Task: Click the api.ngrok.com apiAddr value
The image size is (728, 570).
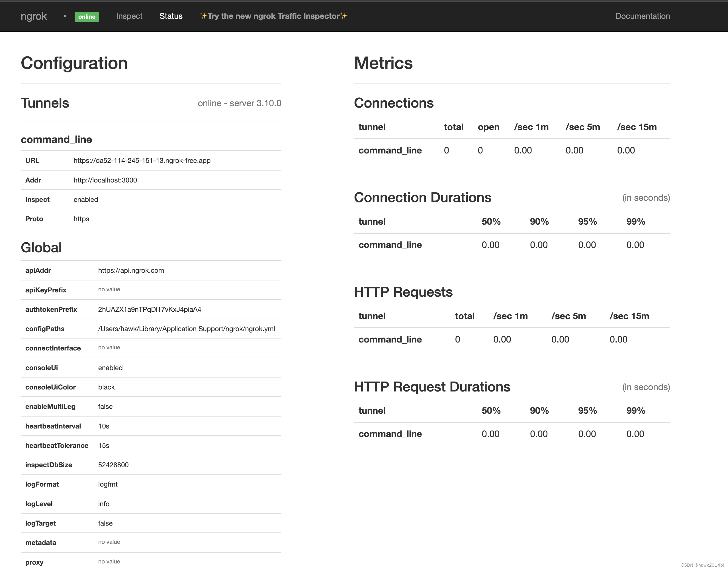Action: pos(131,270)
